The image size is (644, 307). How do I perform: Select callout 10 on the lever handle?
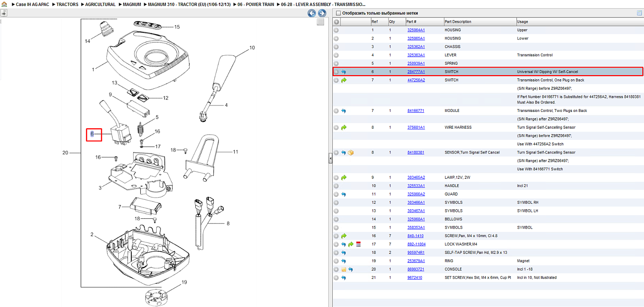252,48
